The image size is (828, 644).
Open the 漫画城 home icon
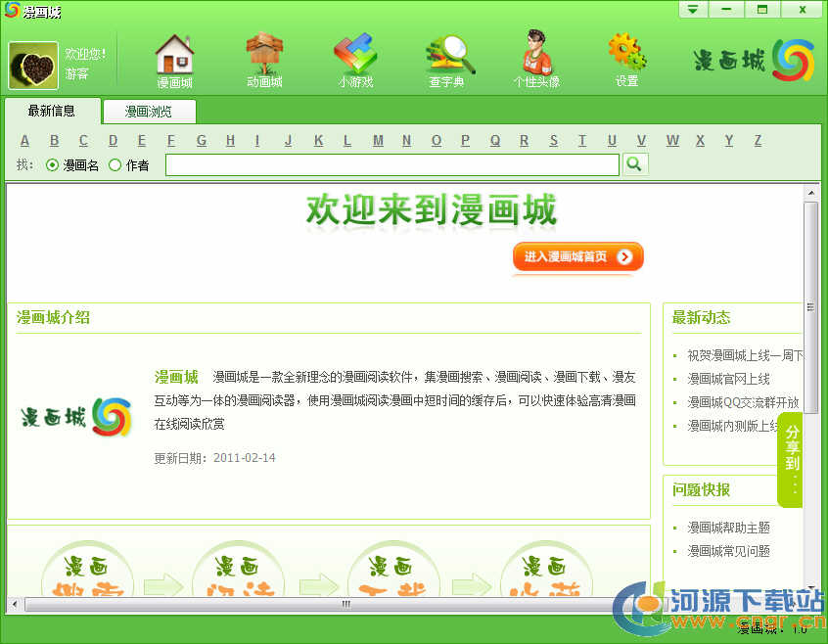(175, 61)
